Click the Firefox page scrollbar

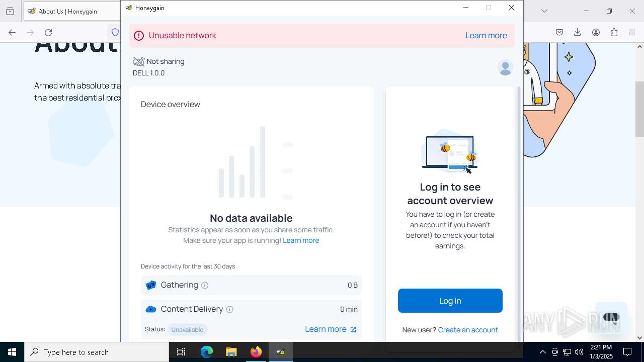(x=639, y=108)
